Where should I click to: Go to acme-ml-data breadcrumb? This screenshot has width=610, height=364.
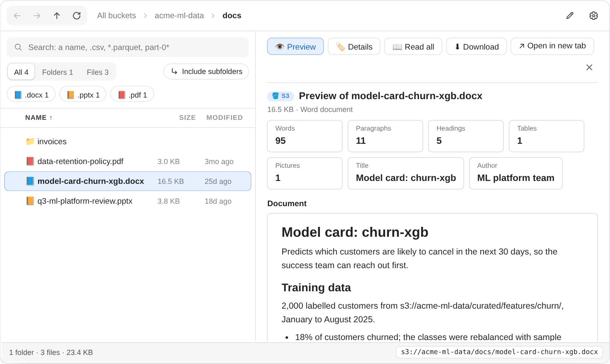point(179,16)
